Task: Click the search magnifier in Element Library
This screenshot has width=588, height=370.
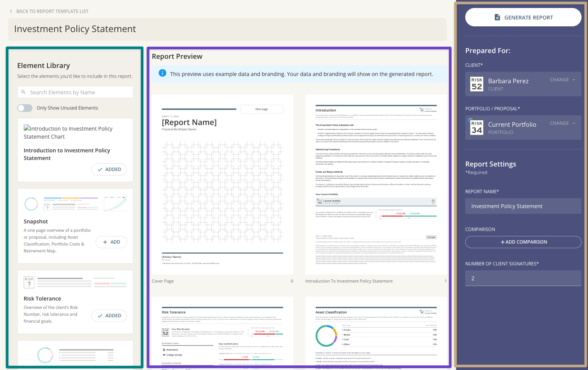Action: pyautogui.click(x=24, y=92)
